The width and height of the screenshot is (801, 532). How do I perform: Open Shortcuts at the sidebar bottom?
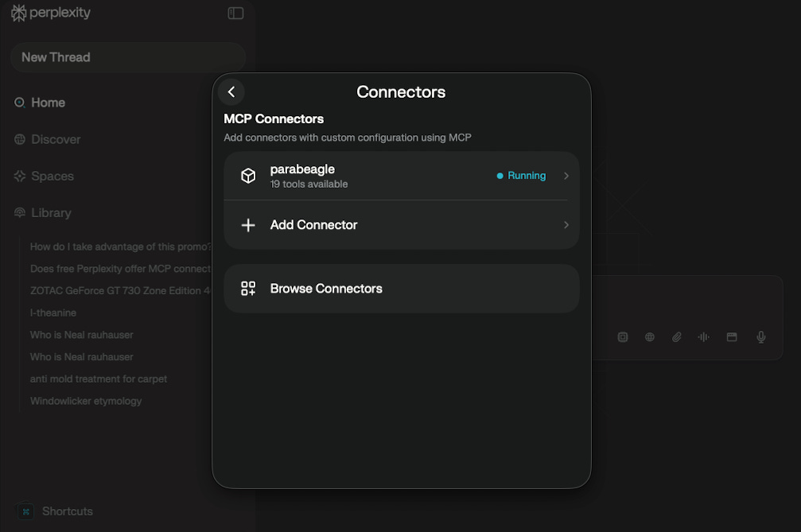click(68, 511)
